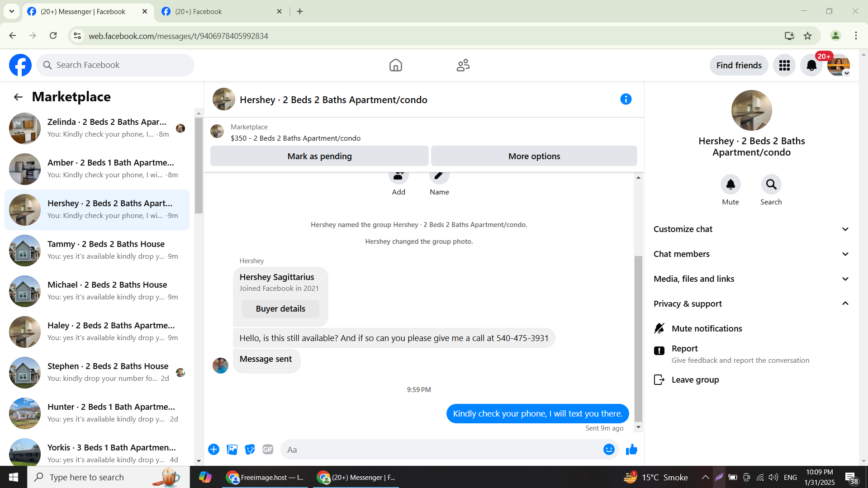Open the account profile picture menu
This screenshot has height=488, width=868.
tap(839, 65)
